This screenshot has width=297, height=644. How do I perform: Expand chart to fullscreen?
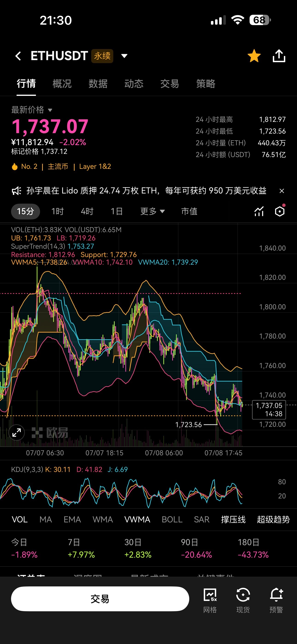(x=17, y=433)
